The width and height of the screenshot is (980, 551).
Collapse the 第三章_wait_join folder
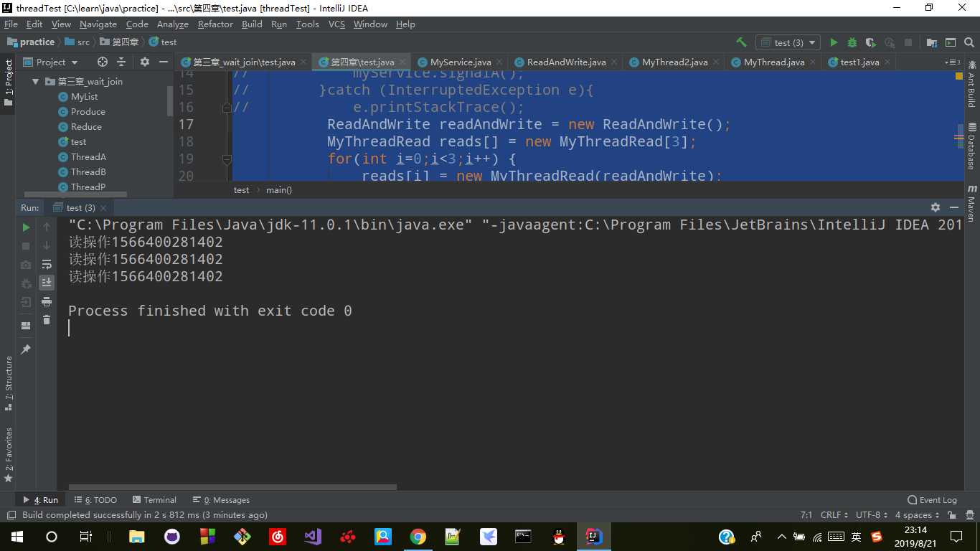pyautogui.click(x=35, y=82)
